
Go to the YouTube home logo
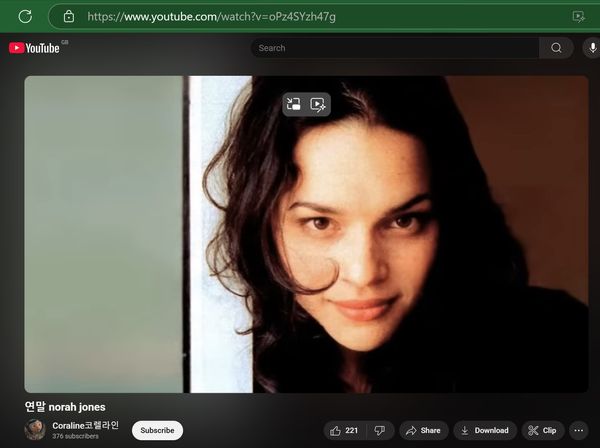pyautogui.click(x=34, y=48)
